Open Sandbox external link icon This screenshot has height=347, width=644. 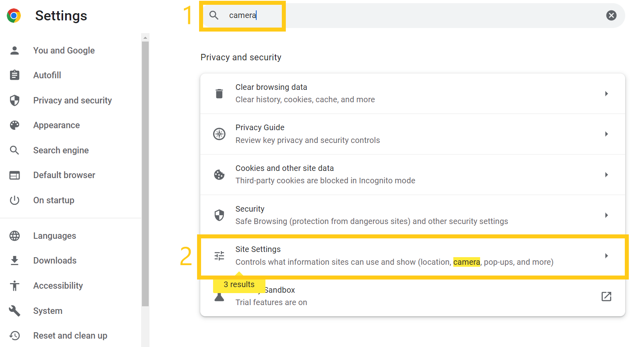(x=606, y=296)
